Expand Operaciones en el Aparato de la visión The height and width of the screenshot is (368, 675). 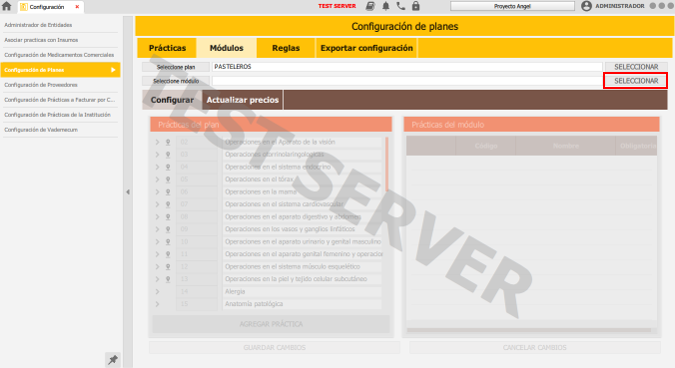coord(157,142)
